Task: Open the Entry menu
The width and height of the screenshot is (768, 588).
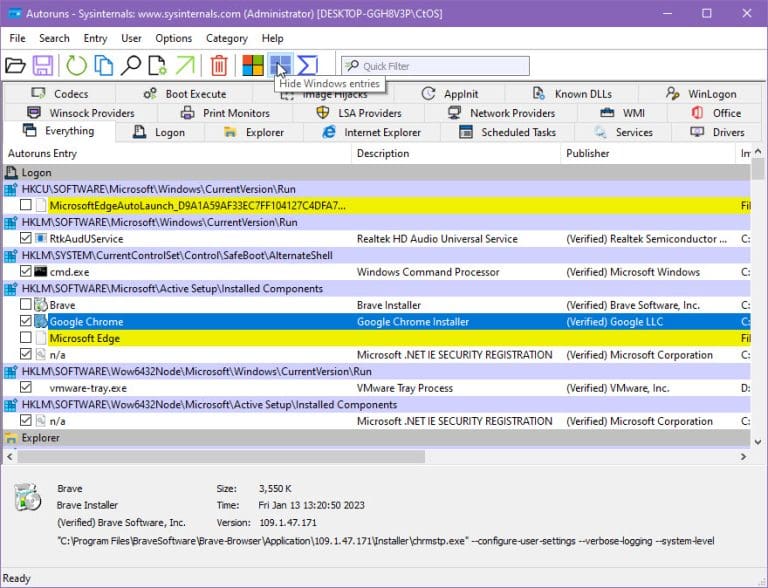Action: pos(95,38)
